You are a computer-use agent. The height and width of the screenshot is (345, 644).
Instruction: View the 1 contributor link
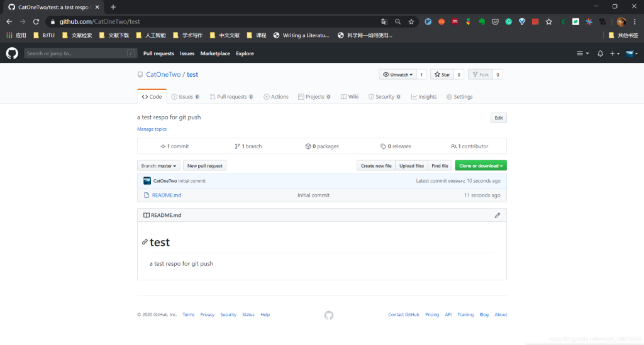pyautogui.click(x=469, y=146)
